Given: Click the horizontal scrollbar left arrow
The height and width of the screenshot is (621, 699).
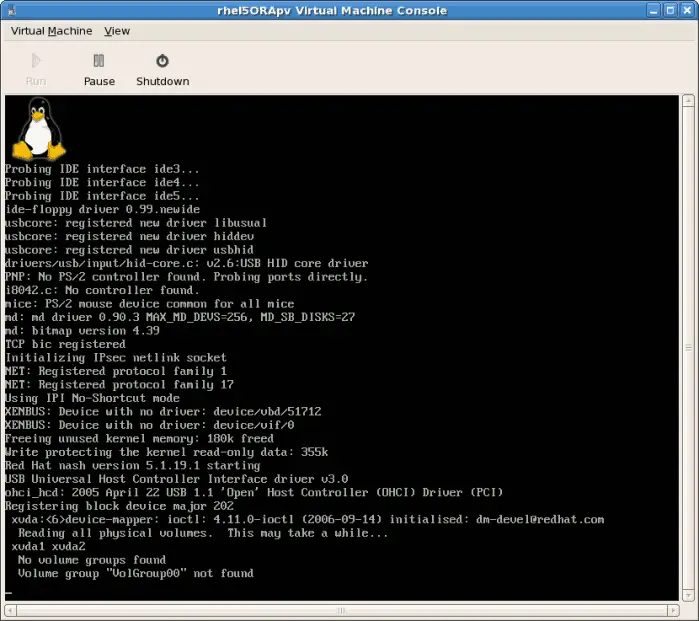Looking at the screenshot, I should 10,609.
